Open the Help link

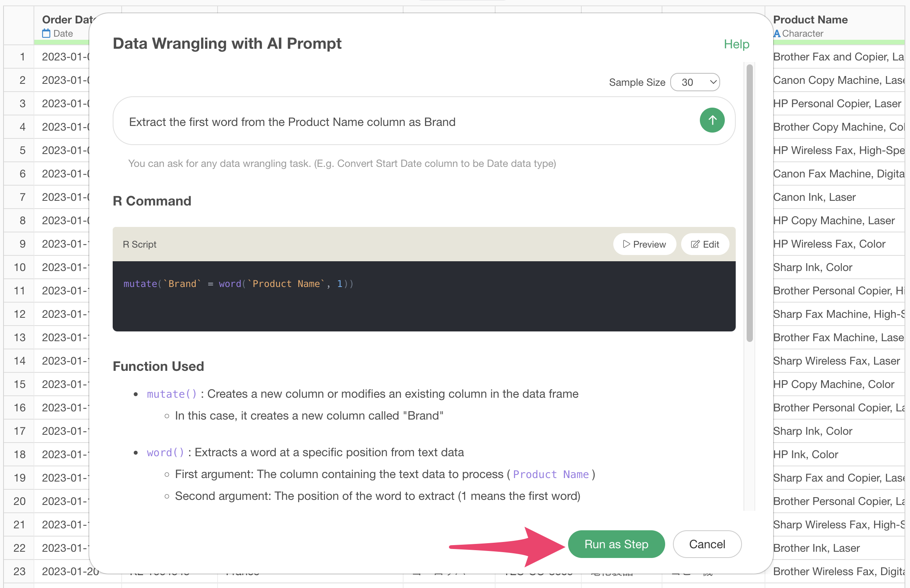(736, 44)
